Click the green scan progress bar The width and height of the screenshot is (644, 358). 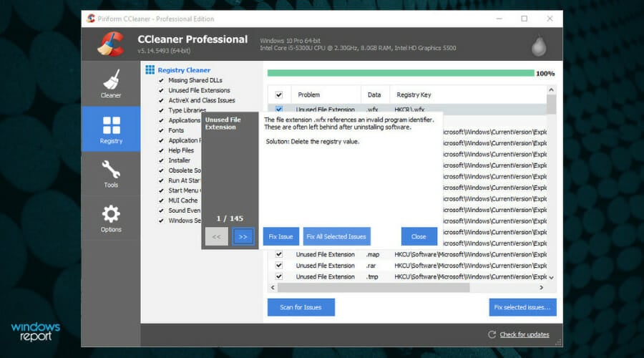click(401, 73)
